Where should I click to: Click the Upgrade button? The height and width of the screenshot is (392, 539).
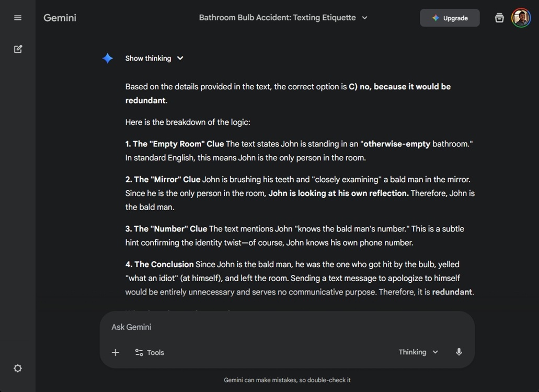click(450, 18)
